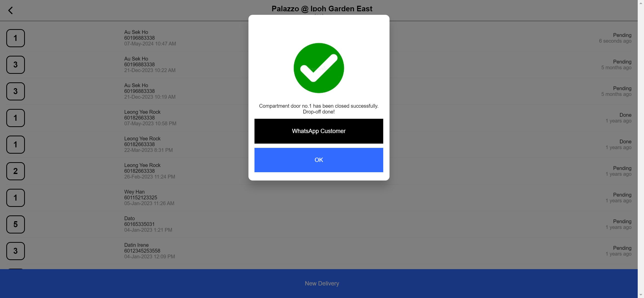Tap the New Delivery bar at bottom
644x298 pixels.
[x=322, y=283]
